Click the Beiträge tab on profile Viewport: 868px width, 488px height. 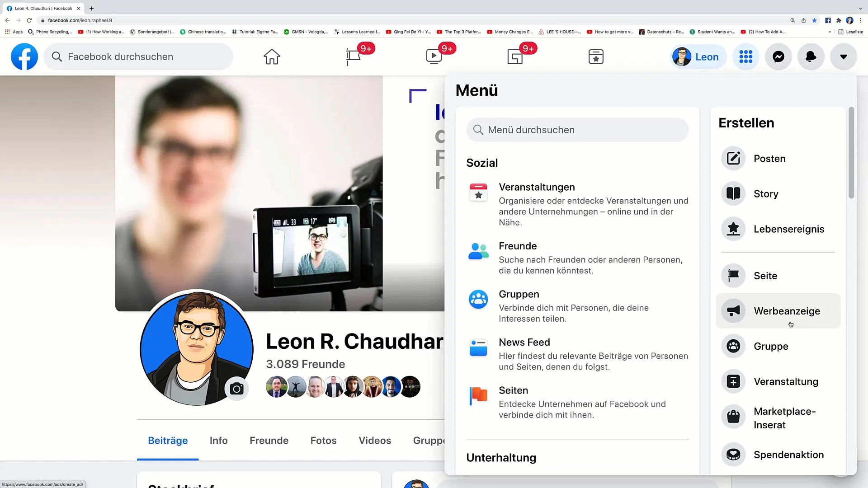tap(168, 441)
